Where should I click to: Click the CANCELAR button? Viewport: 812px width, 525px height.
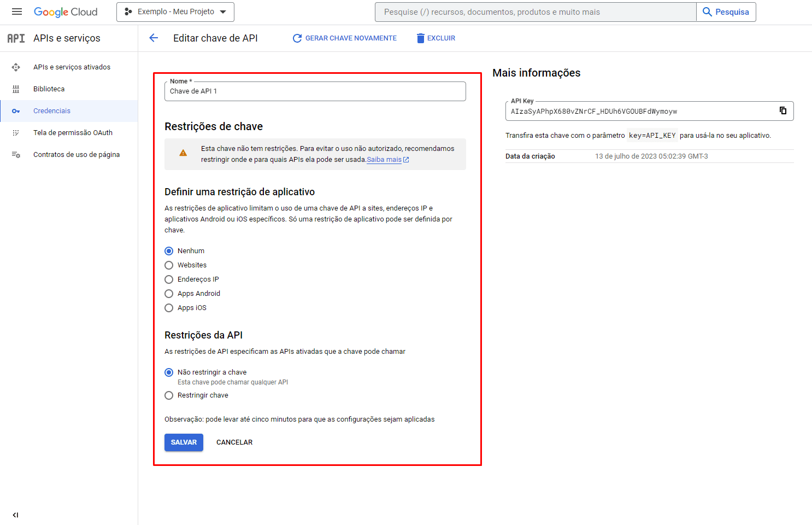tap(234, 442)
